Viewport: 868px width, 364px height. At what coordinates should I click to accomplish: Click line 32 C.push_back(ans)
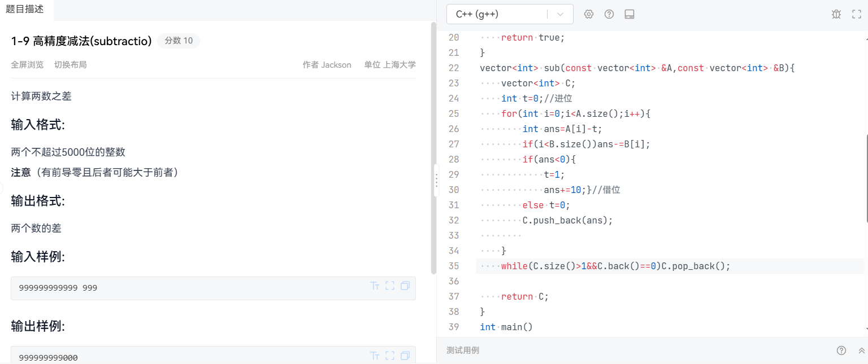567,220
